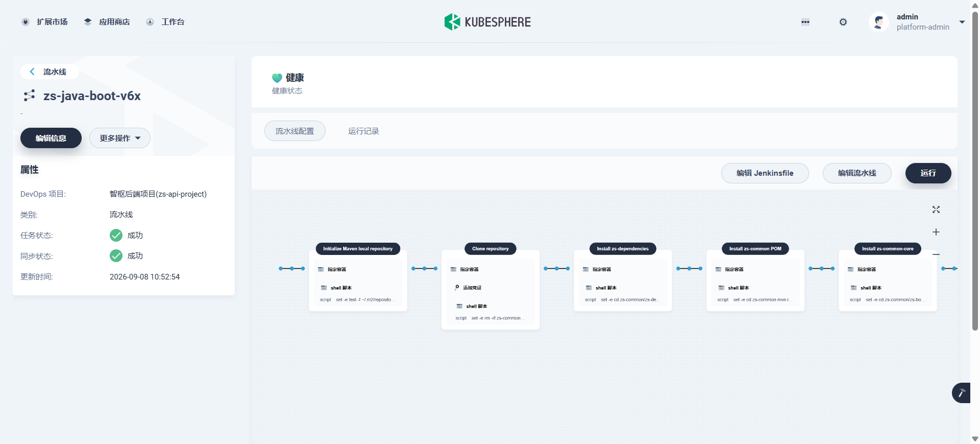Click script text 'set -e cd zs-common/zs-de'
Viewport: 980px width, 444px height.
click(x=630, y=300)
